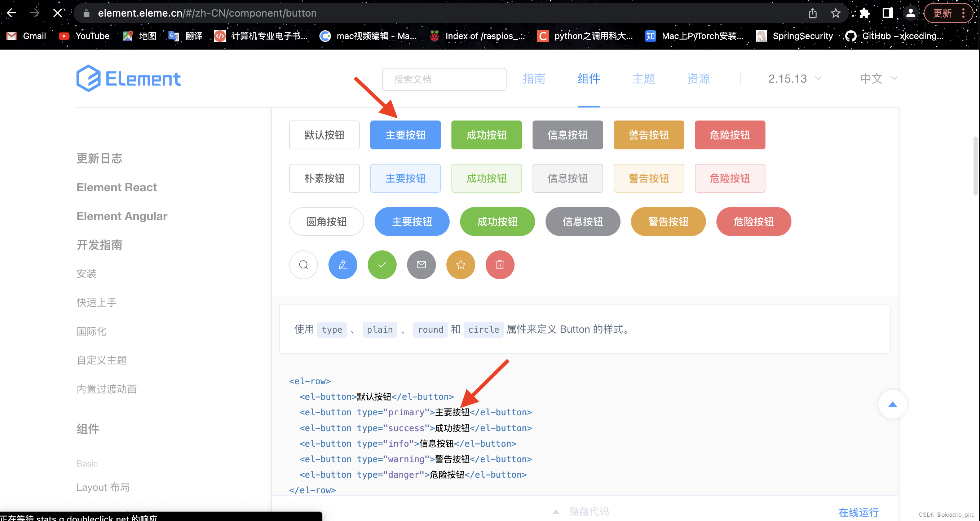Screen dimensions: 980x521
Task: Click the circular search icon button
Action: coord(303,264)
